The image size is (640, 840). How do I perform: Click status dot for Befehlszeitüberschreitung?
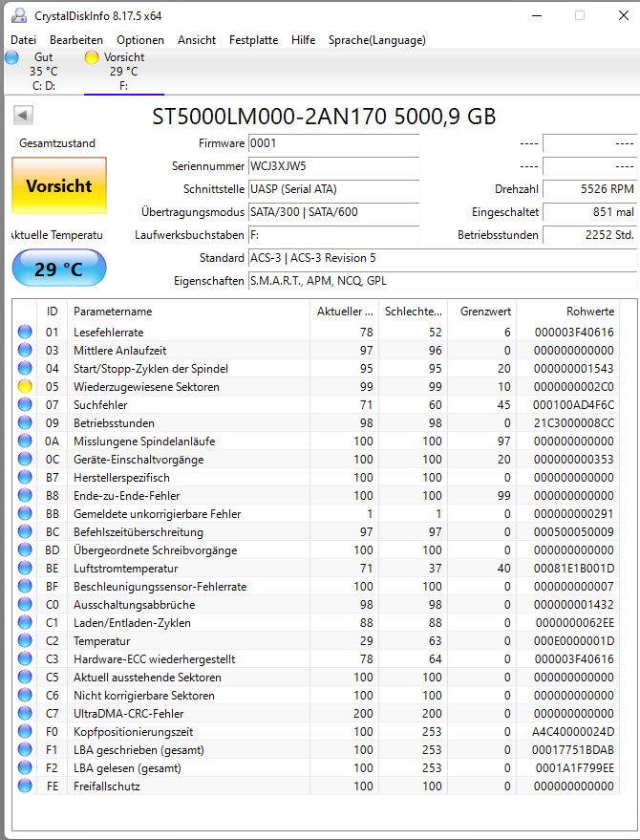[x=25, y=532]
